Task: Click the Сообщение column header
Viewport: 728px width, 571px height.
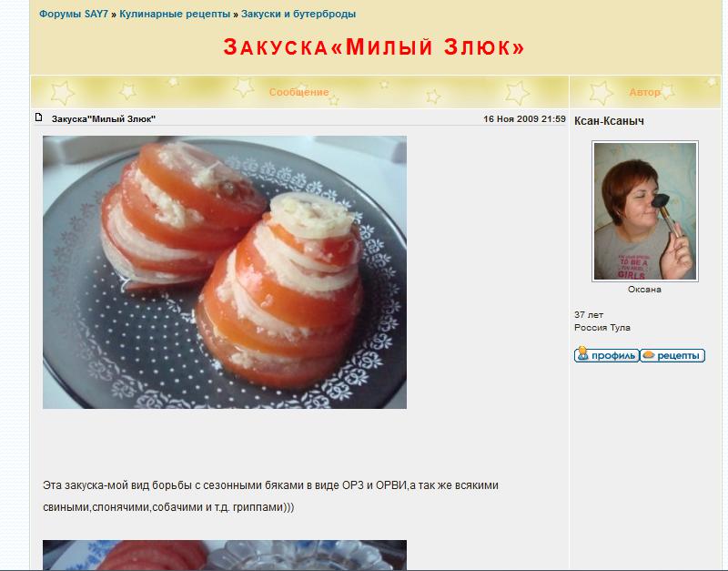Action: click(x=299, y=92)
